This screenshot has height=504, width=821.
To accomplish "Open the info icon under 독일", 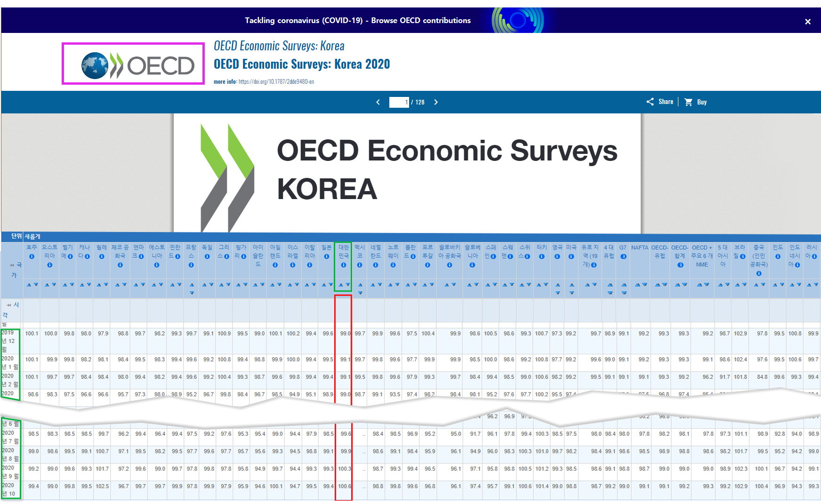I will click(207, 256).
